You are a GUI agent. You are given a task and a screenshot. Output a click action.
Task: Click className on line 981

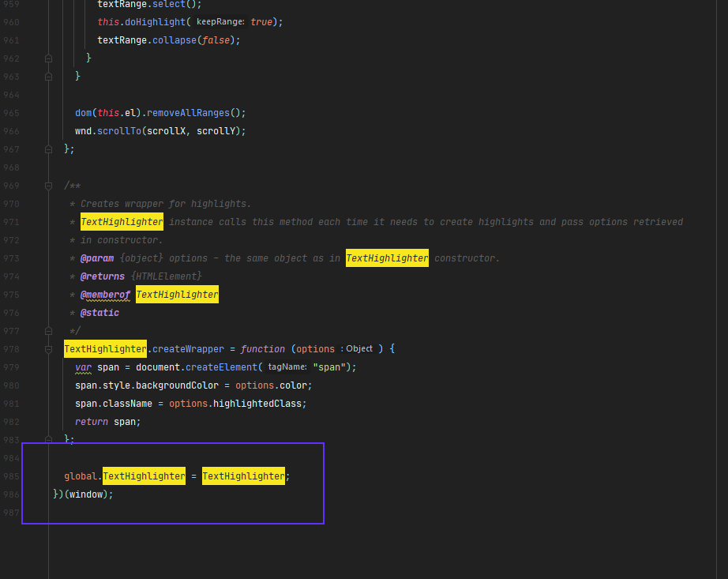(x=128, y=404)
